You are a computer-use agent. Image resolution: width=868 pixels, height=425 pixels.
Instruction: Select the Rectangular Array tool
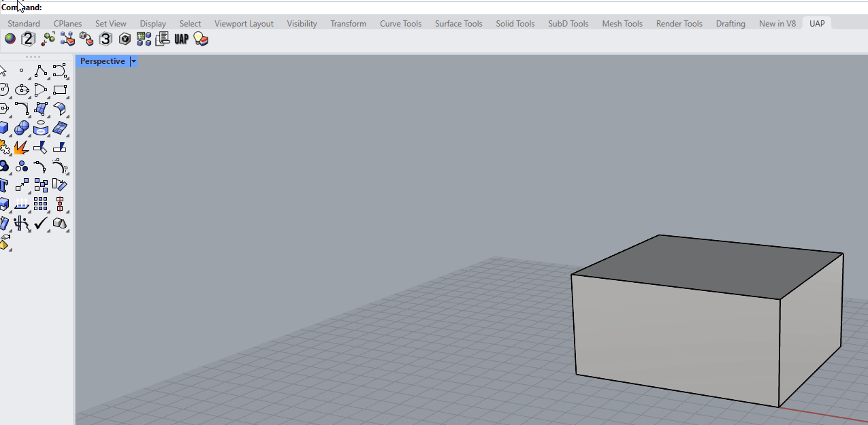click(x=41, y=203)
